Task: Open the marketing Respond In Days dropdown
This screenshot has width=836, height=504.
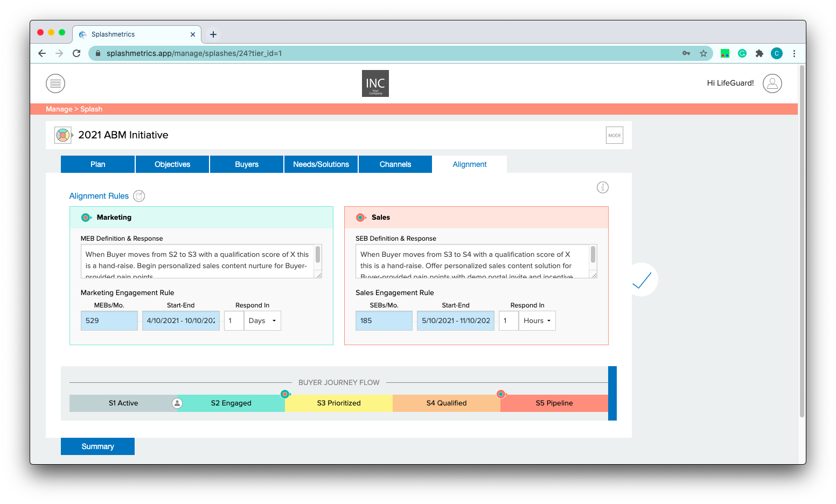Action: 262,320
